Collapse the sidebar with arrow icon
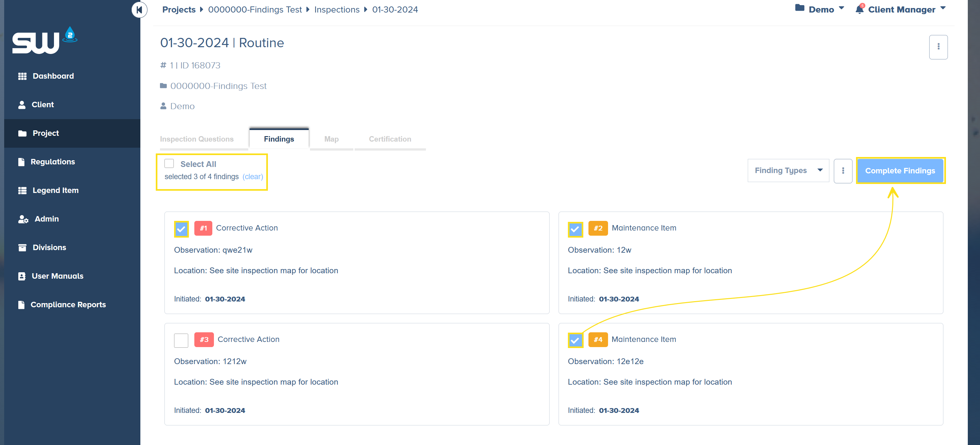980x445 pixels. [139, 10]
